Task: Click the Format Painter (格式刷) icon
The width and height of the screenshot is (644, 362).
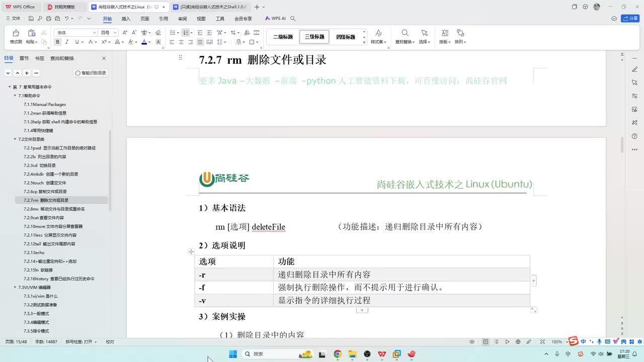Action: (x=16, y=33)
